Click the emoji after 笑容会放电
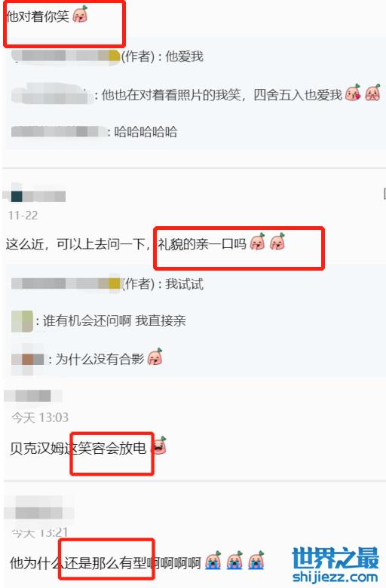Viewport: 386px width, 588px height. (160, 446)
